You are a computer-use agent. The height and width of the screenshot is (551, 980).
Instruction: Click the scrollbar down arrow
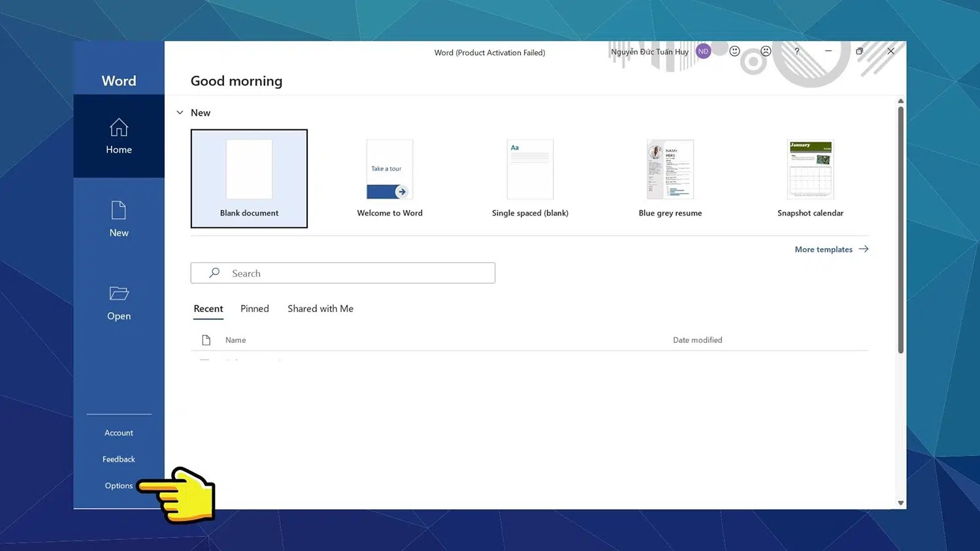(900, 503)
